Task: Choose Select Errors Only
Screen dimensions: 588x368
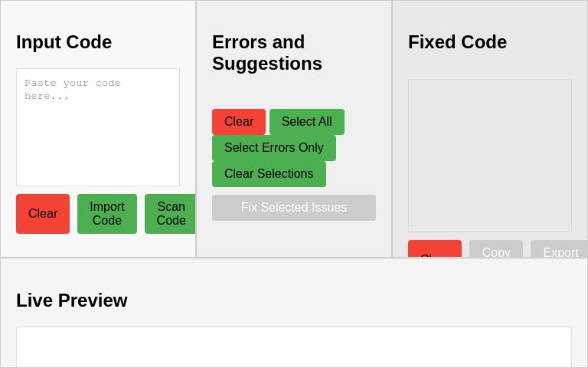Action: click(x=274, y=148)
